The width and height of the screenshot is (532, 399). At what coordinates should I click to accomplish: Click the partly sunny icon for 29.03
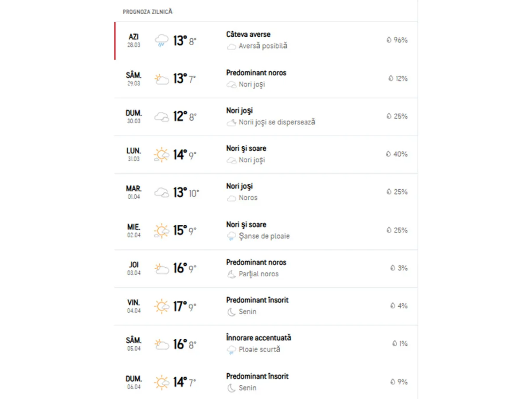pos(161,79)
